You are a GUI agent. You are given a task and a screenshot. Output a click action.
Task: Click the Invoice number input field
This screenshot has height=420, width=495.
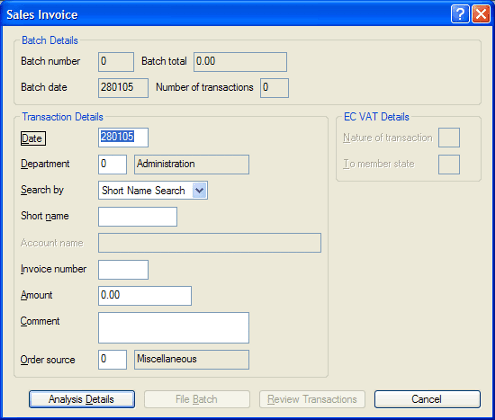[123, 270]
